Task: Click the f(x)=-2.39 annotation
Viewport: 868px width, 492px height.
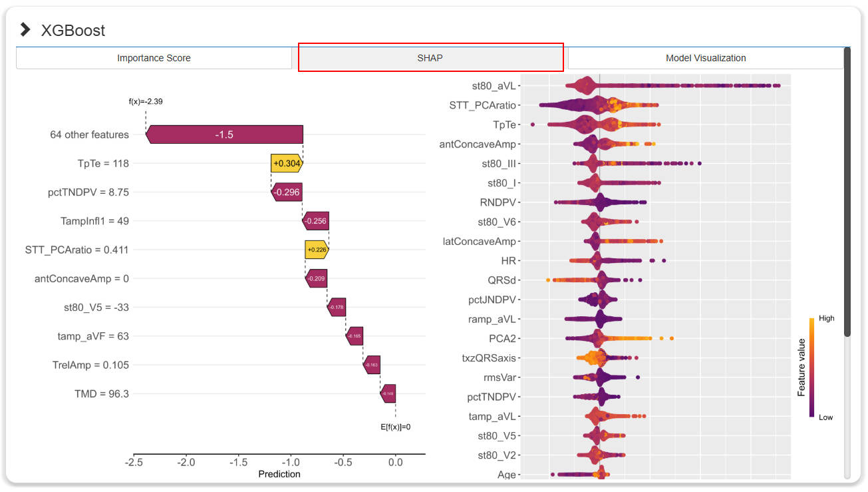Action: pos(146,102)
